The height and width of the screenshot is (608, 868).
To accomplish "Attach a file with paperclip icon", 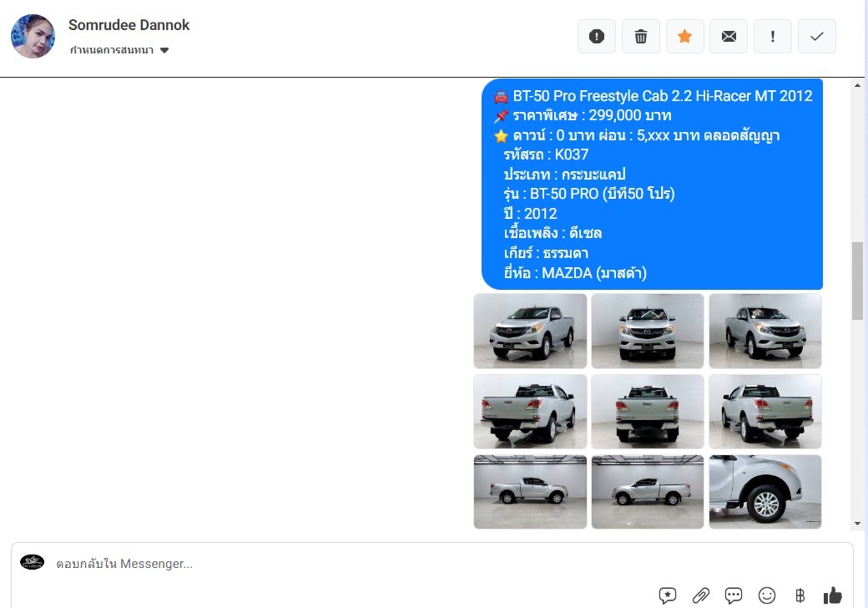I will click(x=701, y=595).
